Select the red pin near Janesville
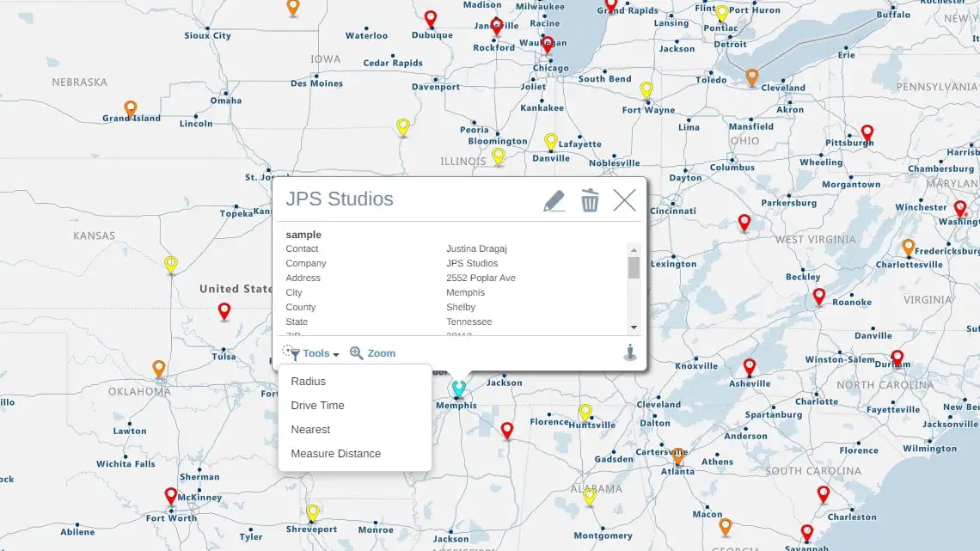980x551 pixels. pos(496,27)
